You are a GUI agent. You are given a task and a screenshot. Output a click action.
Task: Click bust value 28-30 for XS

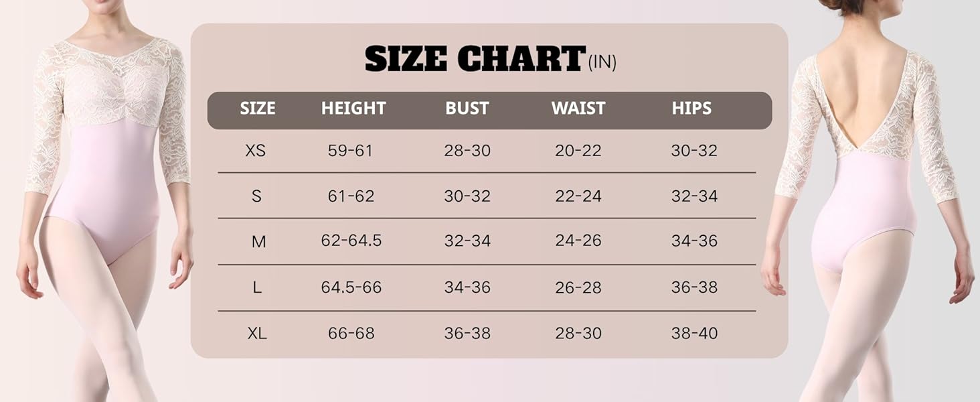pyautogui.click(x=467, y=151)
